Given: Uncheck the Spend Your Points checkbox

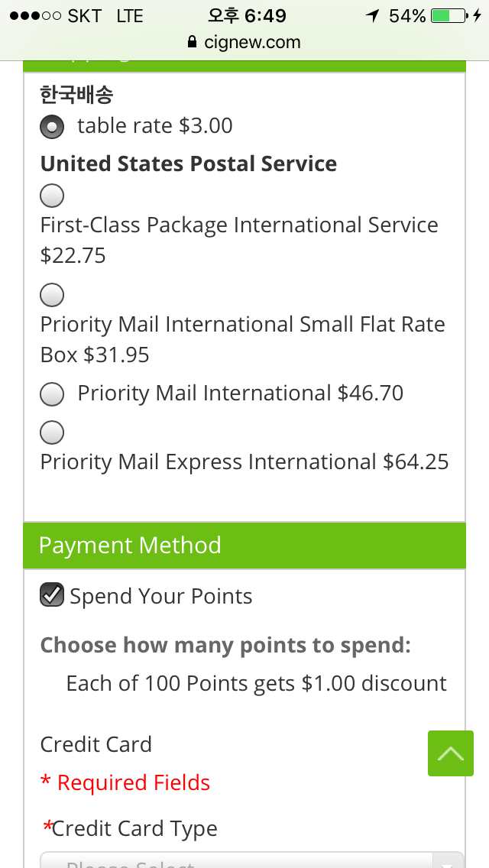Looking at the screenshot, I should tap(52, 594).
